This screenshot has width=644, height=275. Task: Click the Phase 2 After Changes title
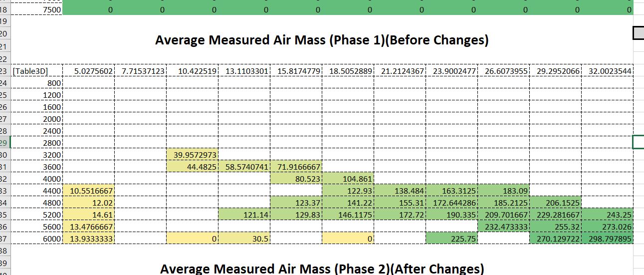coord(322,269)
